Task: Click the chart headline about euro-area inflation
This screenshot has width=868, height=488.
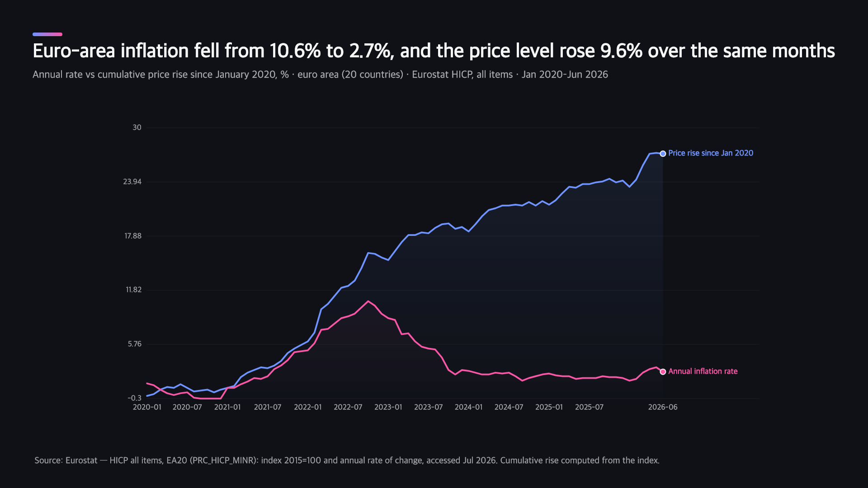Action: click(434, 51)
